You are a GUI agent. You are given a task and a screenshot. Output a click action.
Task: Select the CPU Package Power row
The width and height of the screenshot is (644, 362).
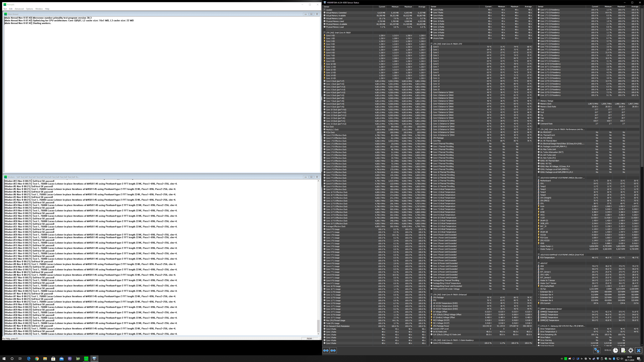(x=481, y=326)
